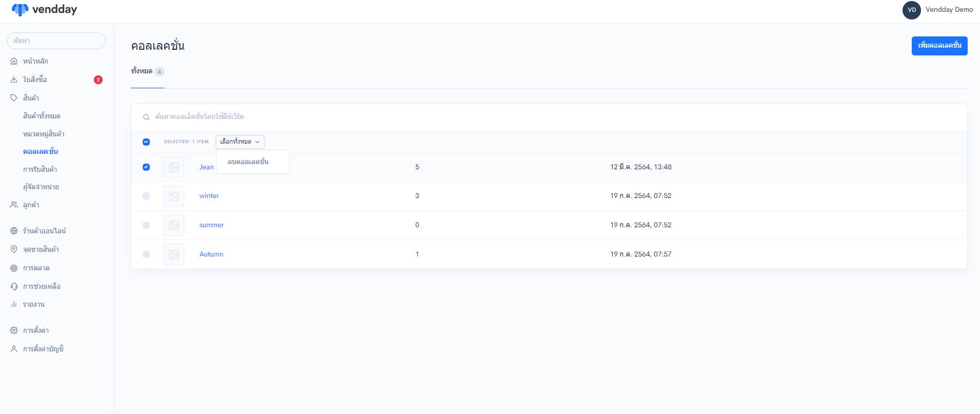This screenshot has height=414, width=980.
Task: Click the reports รายงาน bar chart icon
Action: [x=14, y=304]
